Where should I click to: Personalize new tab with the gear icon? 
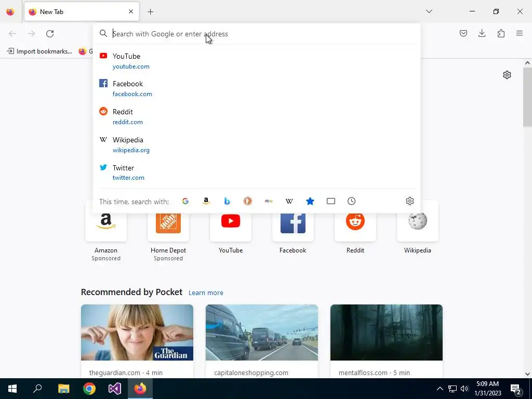coord(507,75)
